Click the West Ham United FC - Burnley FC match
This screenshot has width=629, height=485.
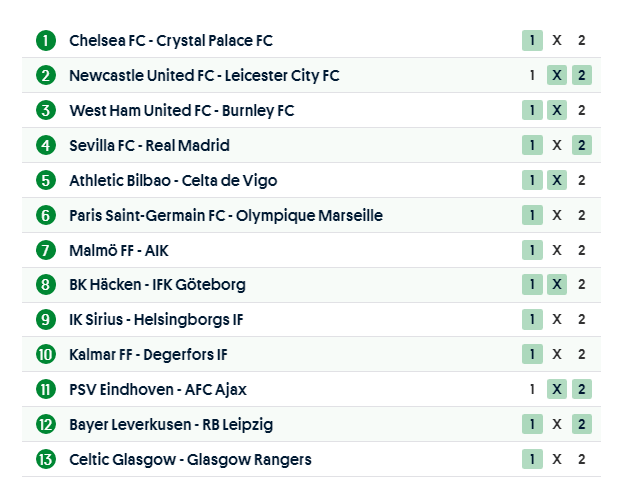181,110
